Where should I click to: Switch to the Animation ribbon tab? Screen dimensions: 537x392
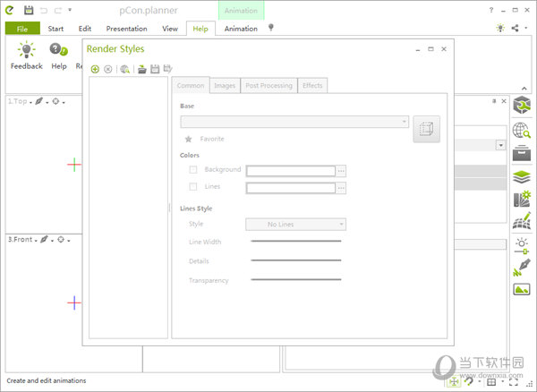(241, 29)
